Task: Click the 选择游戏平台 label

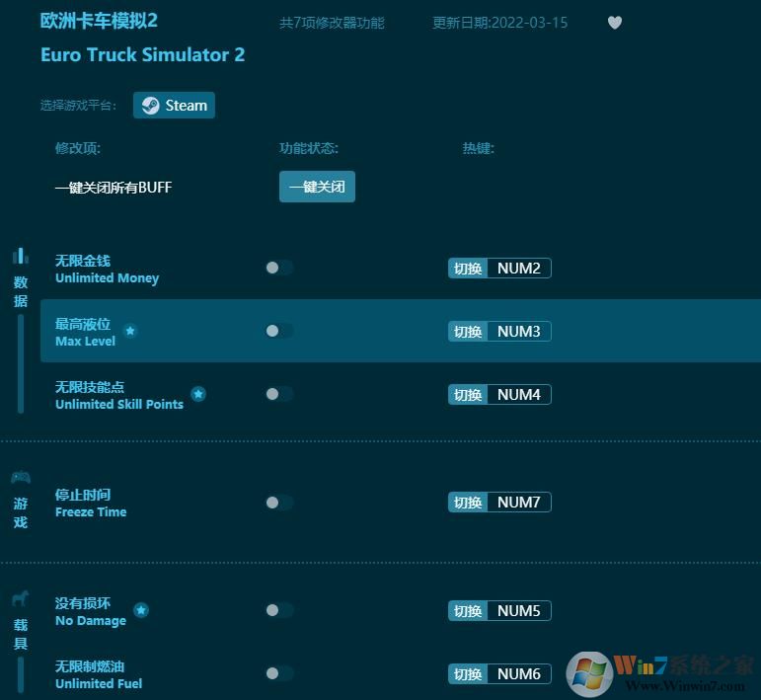Action: pyautogui.click(x=78, y=106)
